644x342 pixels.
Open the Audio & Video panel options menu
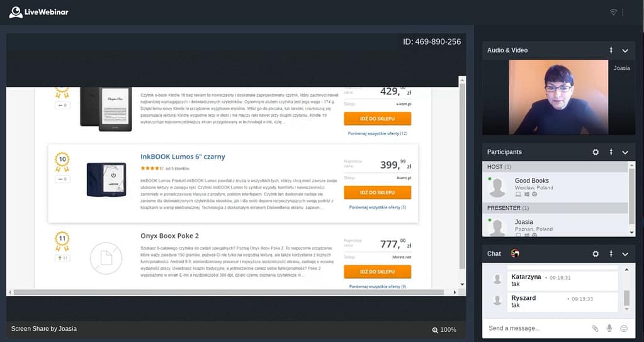(611, 50)
